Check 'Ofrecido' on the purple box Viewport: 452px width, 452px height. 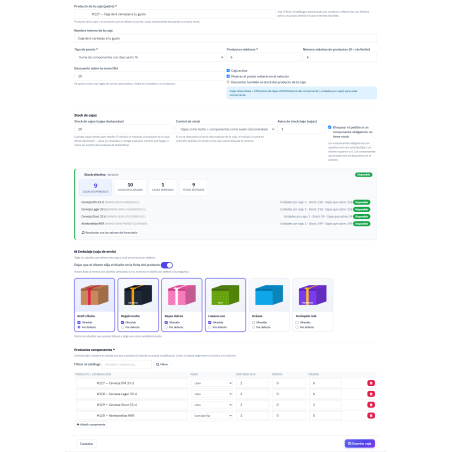click(x=297, y=322)
